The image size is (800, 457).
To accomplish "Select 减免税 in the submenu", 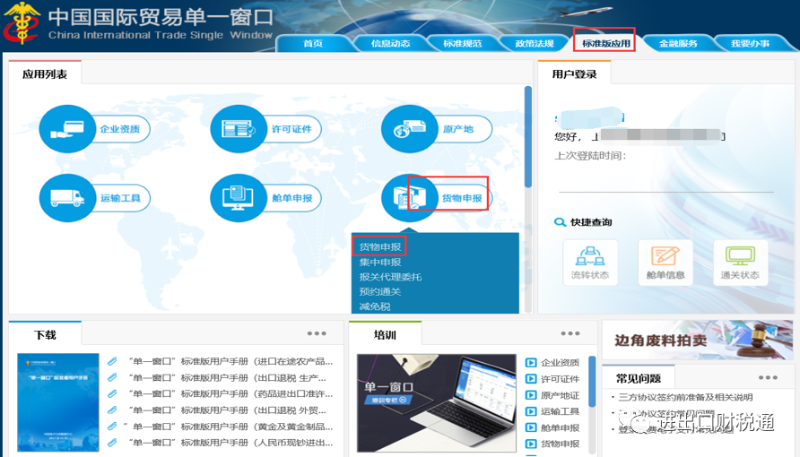I will click(x=375, y=307).
